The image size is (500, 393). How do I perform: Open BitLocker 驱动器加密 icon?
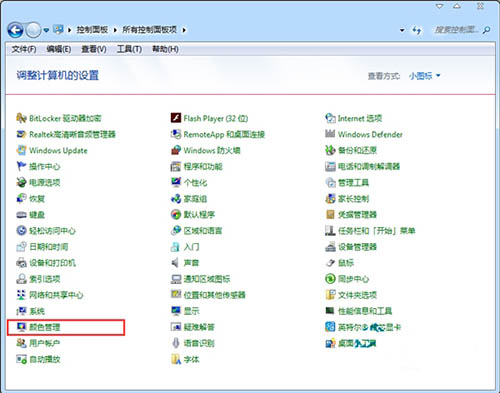(x=21, y=118)
